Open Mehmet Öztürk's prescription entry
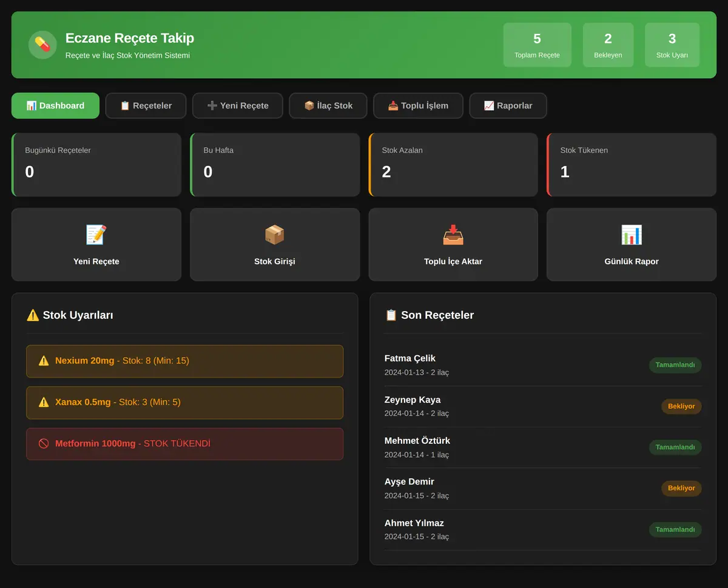728x588 pixels. coord(543,447)
